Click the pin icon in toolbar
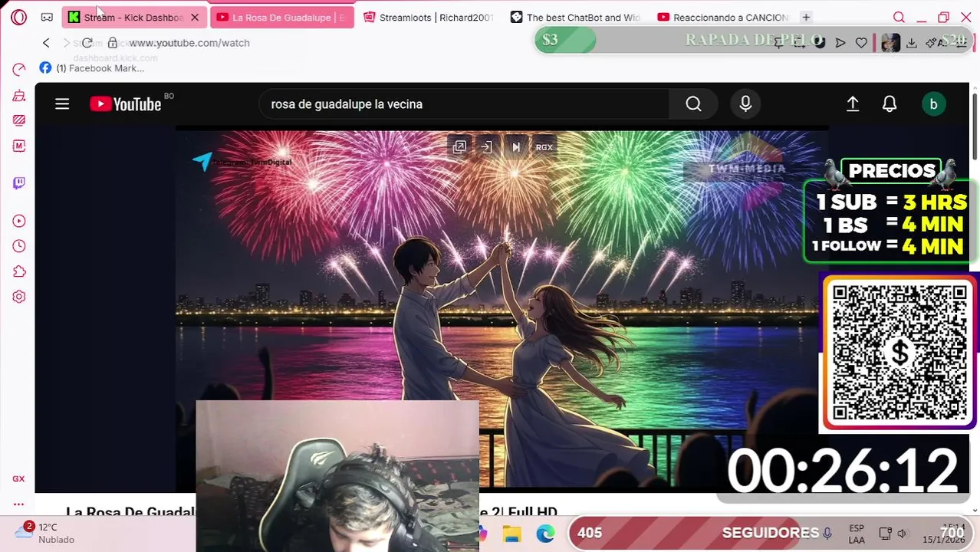This screenshot has width=980, height=552. [778, 43]
